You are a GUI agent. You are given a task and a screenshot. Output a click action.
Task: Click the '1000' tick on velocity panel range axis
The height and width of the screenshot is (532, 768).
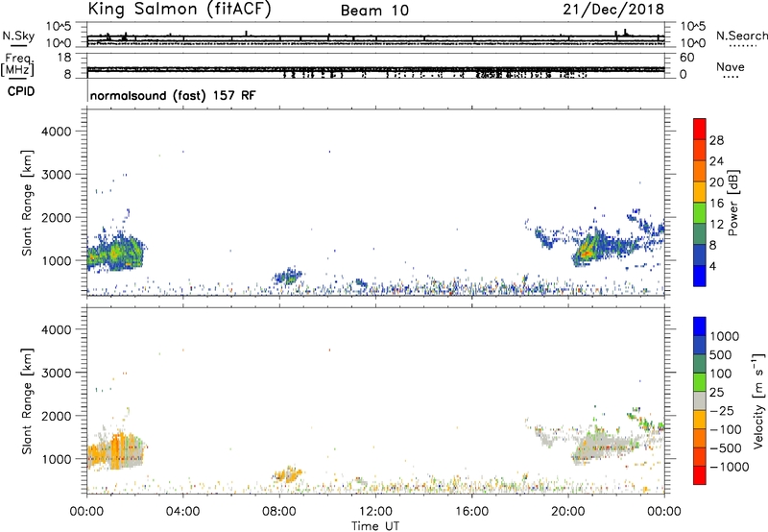pos(57,459)
